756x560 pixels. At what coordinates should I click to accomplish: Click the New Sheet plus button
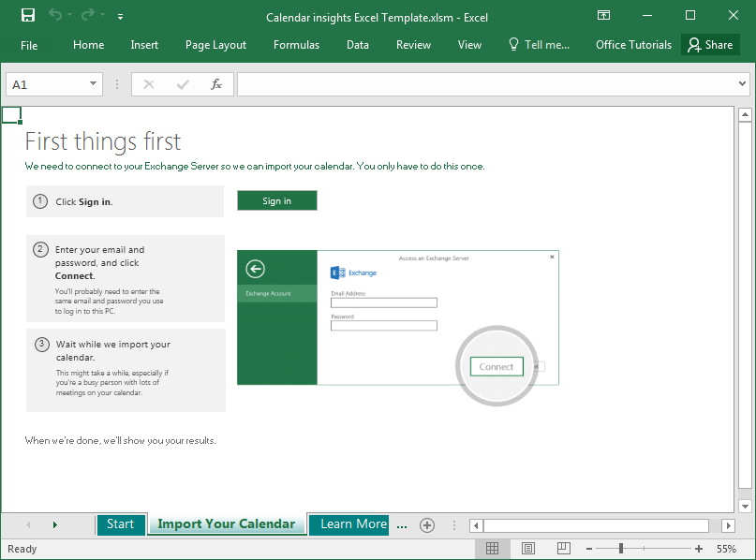point(427,525)
